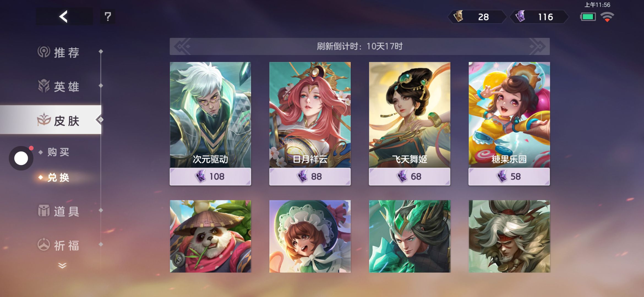Redeem 日月祥云 skin for 88 crystals
Image resolution: width=644 pixels, height=297 pixels.
pos(310,176)
